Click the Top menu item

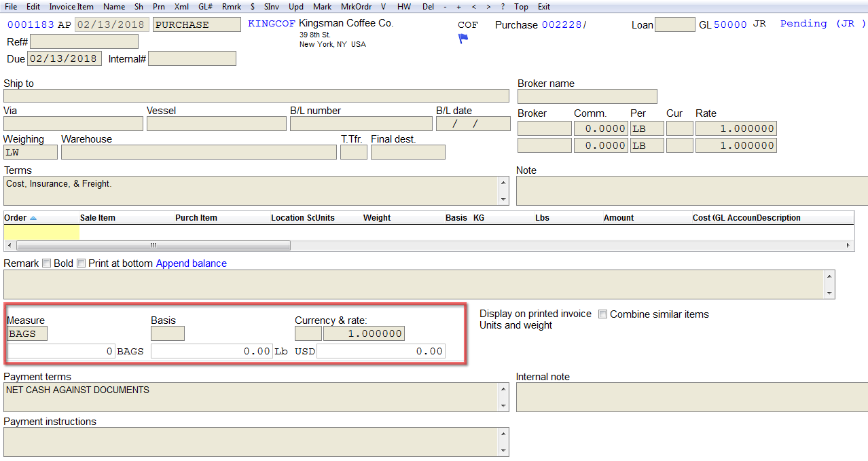(x=521, y=7)
